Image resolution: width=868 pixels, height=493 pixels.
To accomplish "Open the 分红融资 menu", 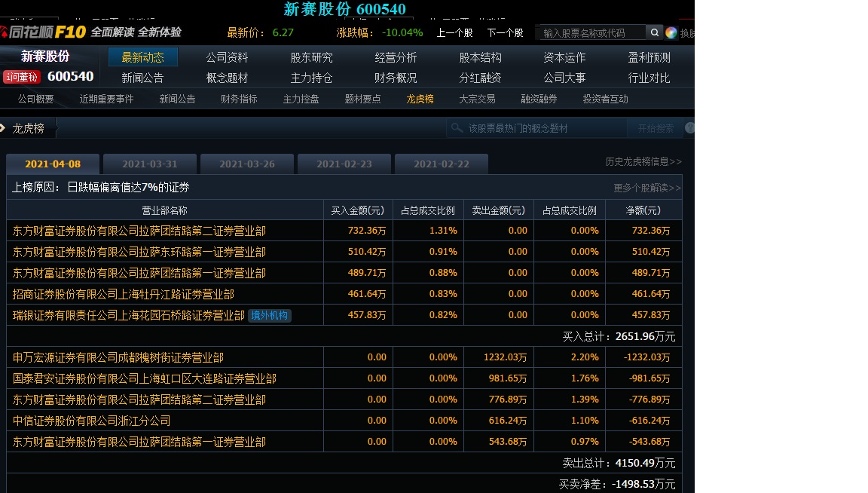I will pyautogui.click(x=480, y=78).
